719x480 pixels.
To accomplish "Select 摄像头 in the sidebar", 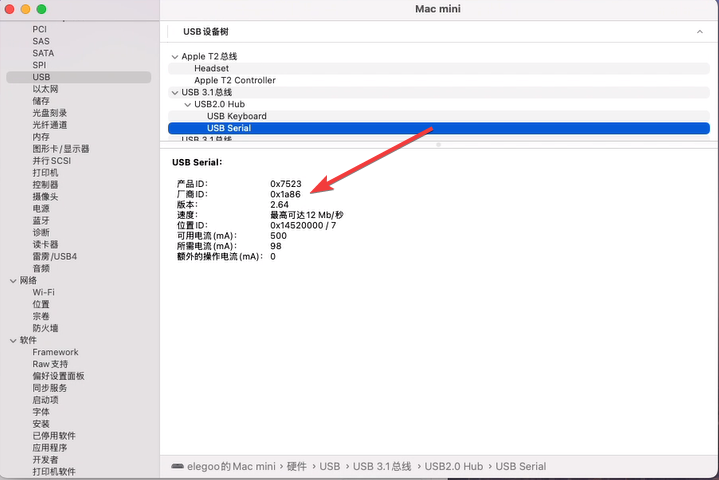I will [45, 196].
